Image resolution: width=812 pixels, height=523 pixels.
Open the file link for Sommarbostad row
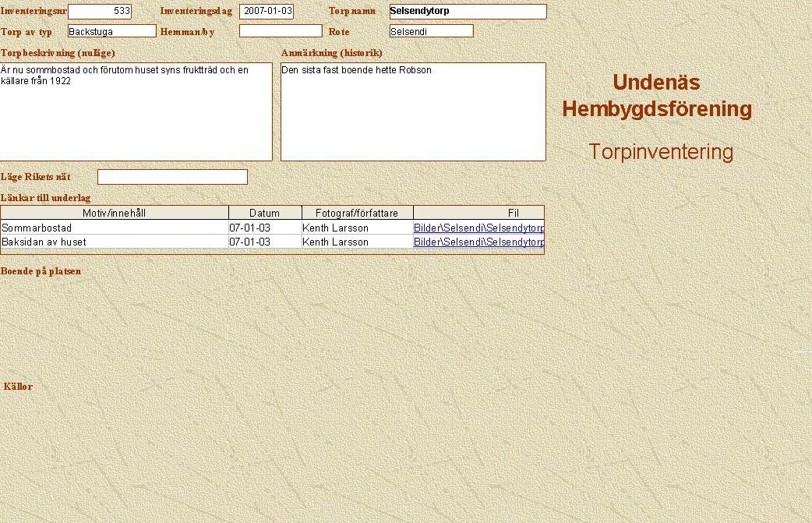click(x=478, y=228)
